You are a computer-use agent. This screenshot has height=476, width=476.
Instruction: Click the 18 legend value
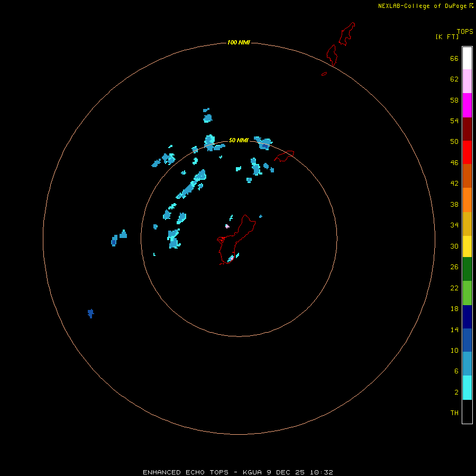tap(454, 309)
